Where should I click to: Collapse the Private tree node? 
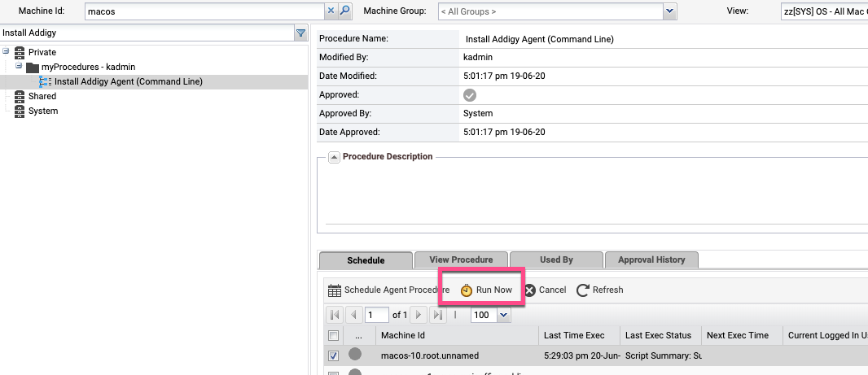point(6,52)
